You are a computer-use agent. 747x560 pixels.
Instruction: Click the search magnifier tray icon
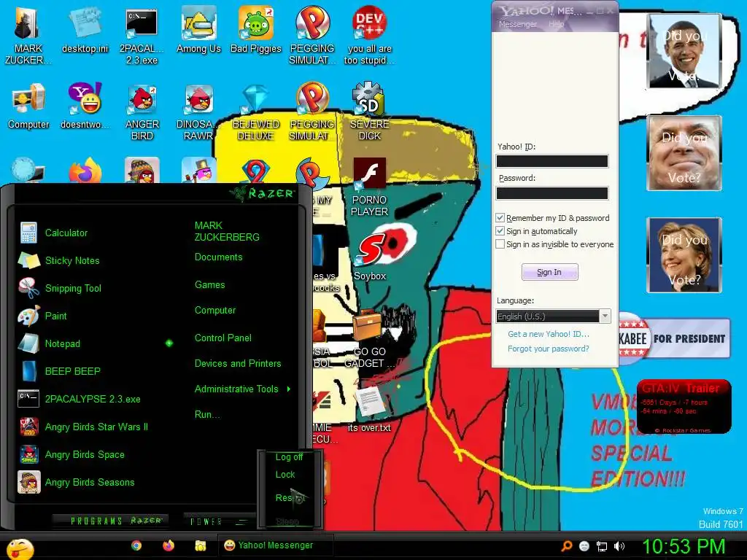click(566, 546)
